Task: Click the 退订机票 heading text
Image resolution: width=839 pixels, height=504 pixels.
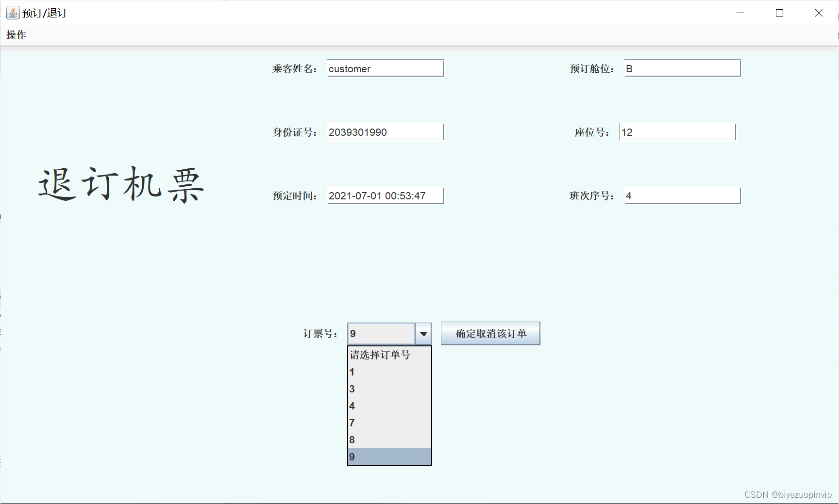Action: (121, 184)
